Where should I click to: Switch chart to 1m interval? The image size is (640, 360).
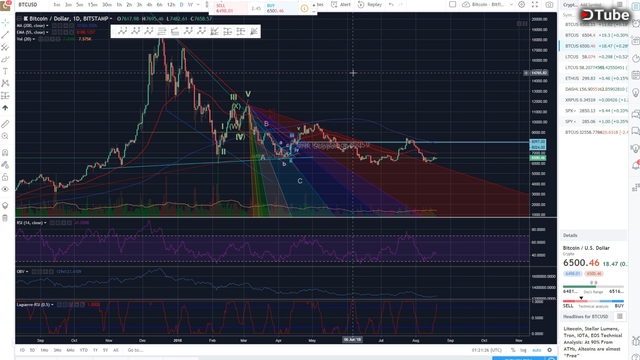[x=57, y=4]
